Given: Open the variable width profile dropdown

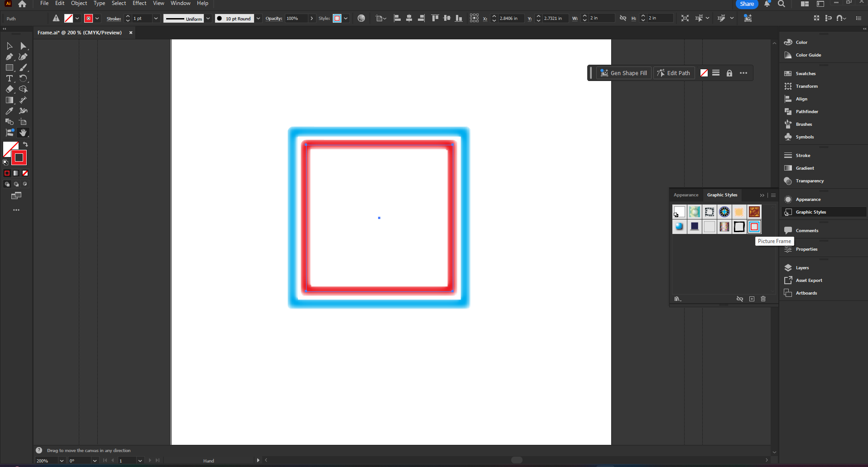Looking at the screenshot, I should pyautogui.click(x=208, y=19).
